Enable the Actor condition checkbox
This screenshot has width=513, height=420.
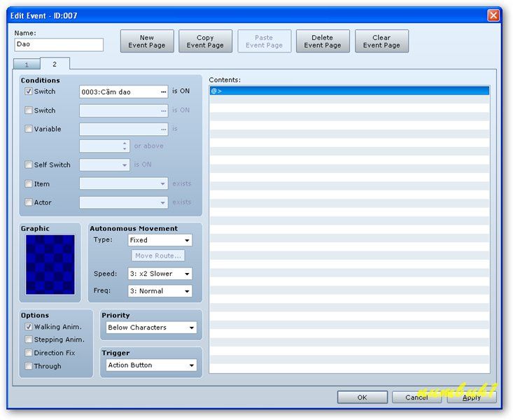29,202
